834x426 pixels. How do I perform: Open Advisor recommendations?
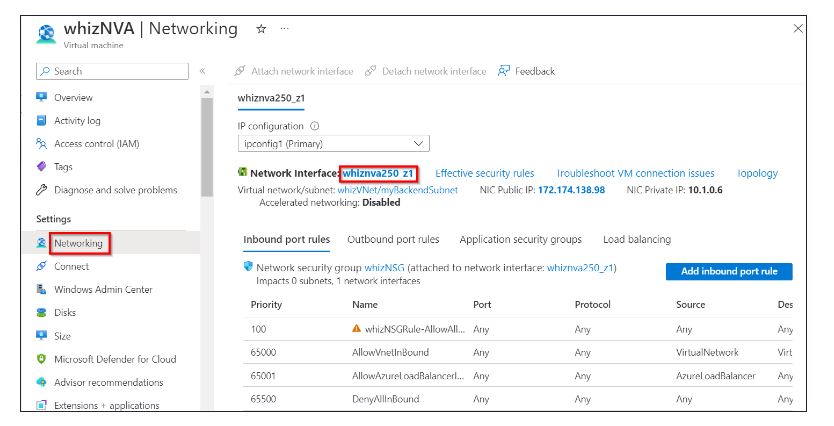109,382
